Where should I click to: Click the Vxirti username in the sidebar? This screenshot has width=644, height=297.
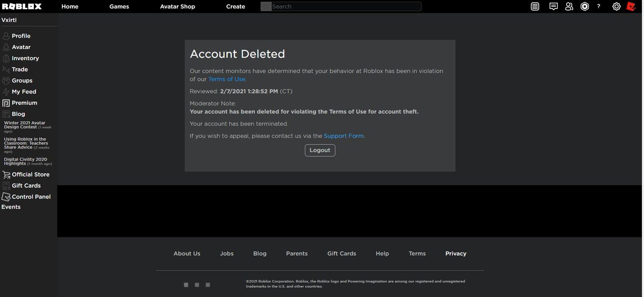point(9,20)
